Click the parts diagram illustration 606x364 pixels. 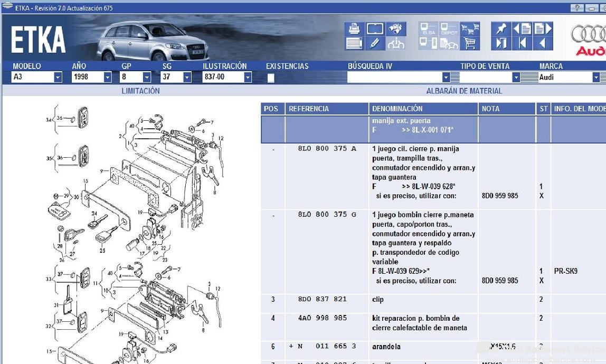pos(135,234)
